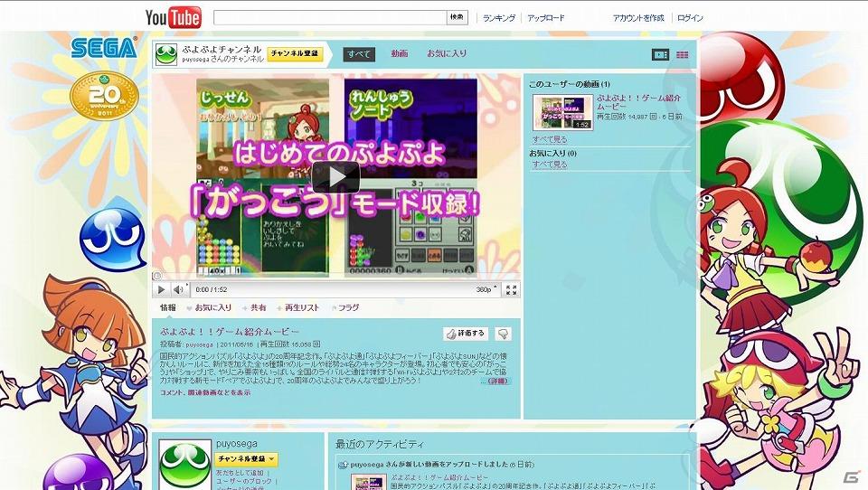Expand description with (詳細) link
Viewport: 868px width, 490px height.
496,381
